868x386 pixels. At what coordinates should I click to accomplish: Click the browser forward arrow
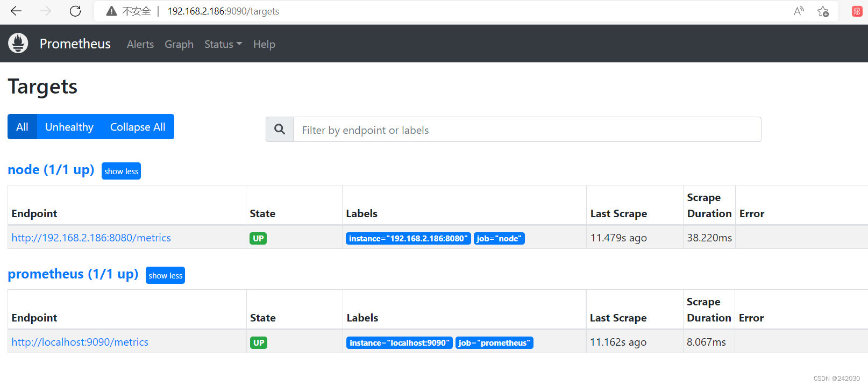(x=46, y=11)
